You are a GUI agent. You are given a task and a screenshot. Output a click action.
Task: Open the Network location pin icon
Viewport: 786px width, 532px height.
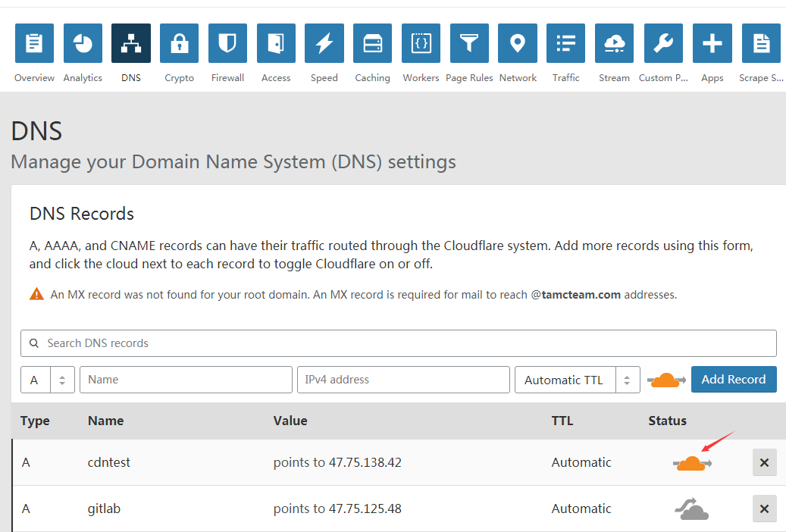[x=518, y=43]
